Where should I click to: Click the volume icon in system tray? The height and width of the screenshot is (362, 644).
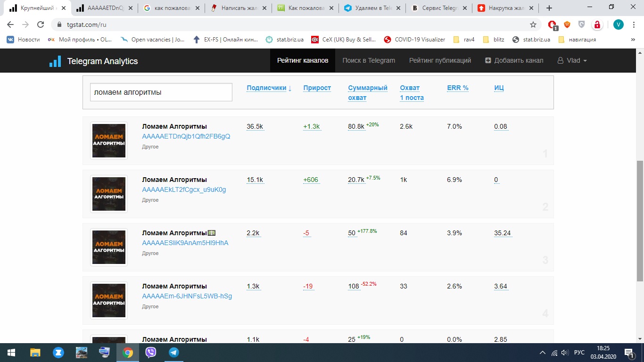click(565, 353)
